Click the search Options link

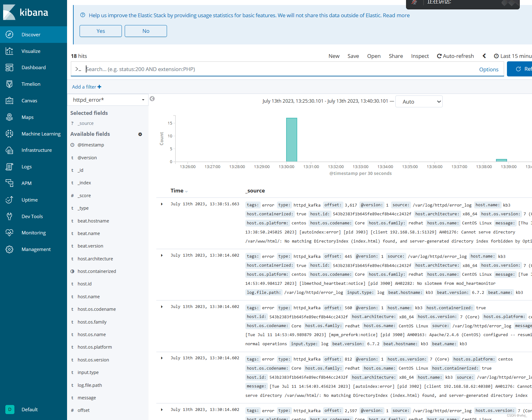pos(489,69)
